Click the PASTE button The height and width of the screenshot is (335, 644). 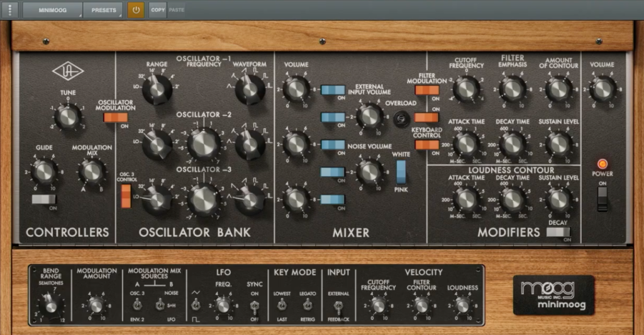click(177, 10)
